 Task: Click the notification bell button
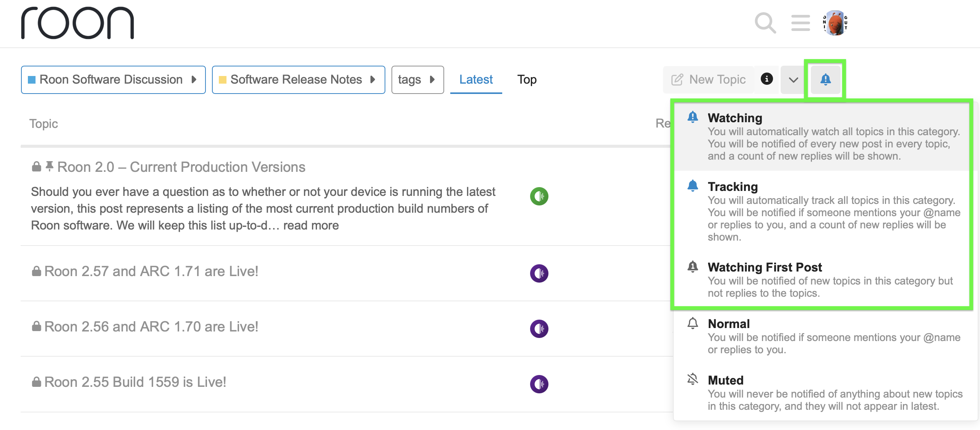[x=825, y=79]
